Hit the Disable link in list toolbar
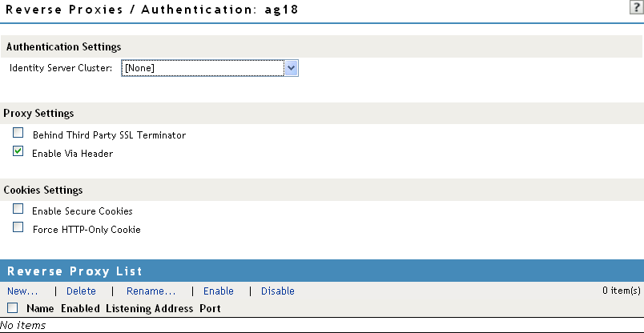Image resolution: width=644 pixels, height=333 pixels. [278, 291]
